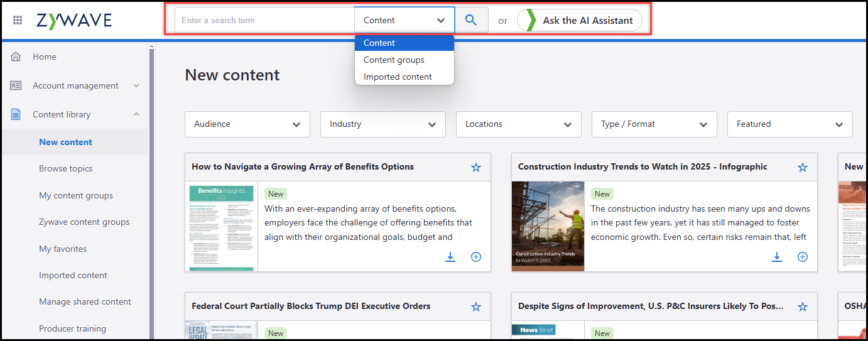Expand the Industry filter dropdown
Screen dimensions: 868x341
383,124
